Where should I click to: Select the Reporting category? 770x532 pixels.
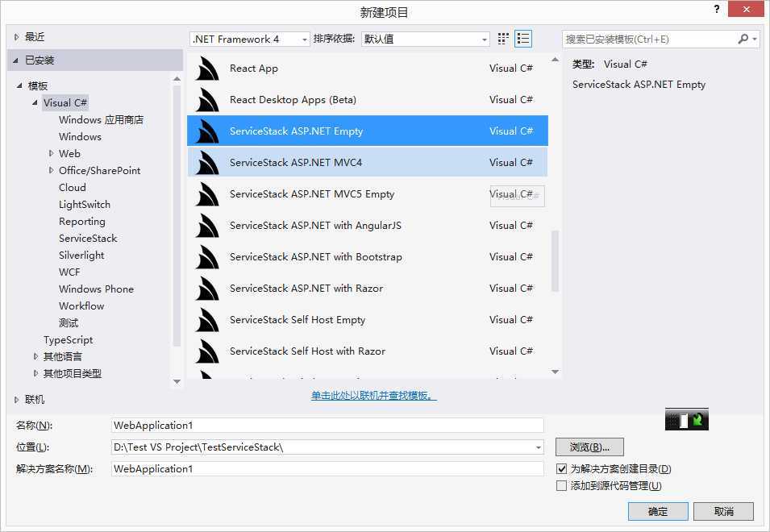82,222
